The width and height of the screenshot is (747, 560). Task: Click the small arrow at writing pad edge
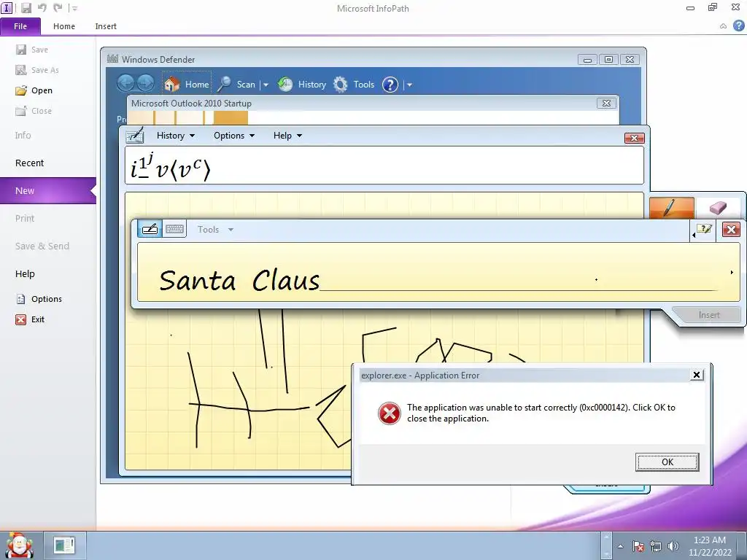tap(732, 273)
